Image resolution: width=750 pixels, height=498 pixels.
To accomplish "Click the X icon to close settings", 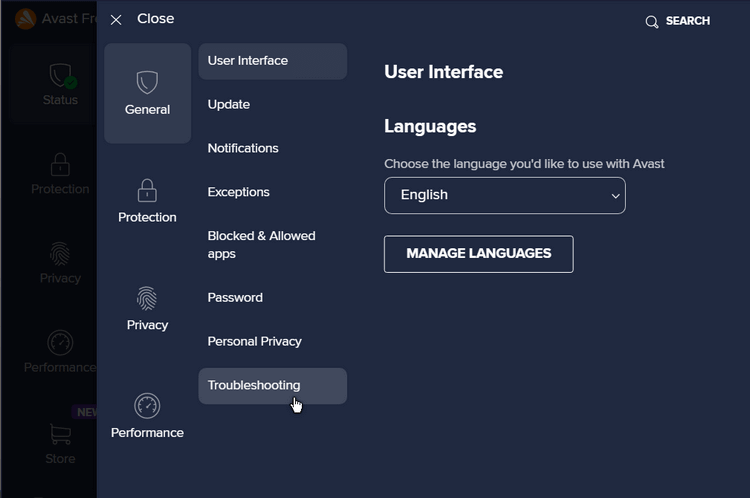I will (116, 20).
